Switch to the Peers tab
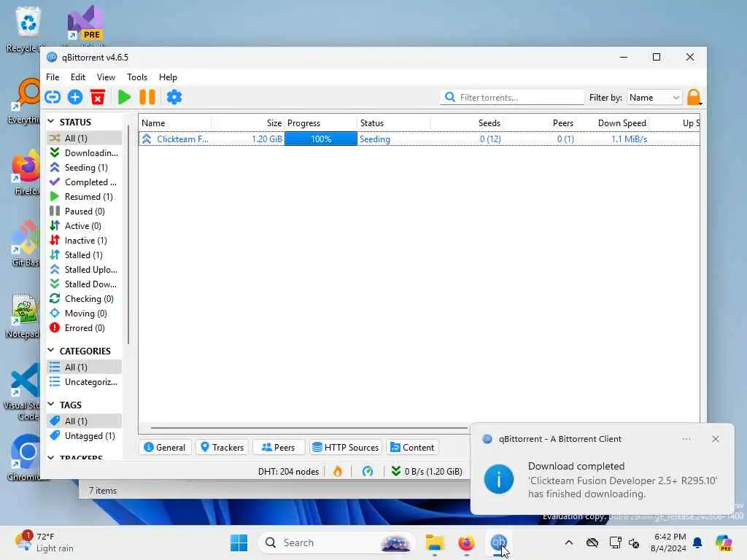Screen dimensions: 747x560 [x=278, y=448]
